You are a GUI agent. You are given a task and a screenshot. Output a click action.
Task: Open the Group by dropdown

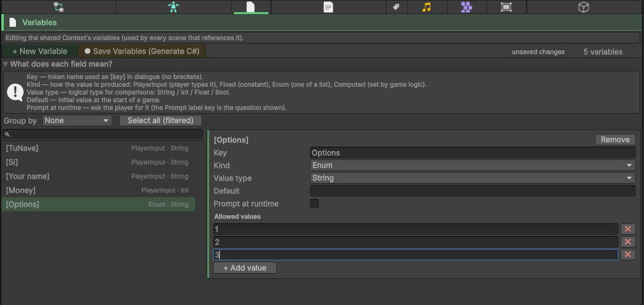click(77, 121)
